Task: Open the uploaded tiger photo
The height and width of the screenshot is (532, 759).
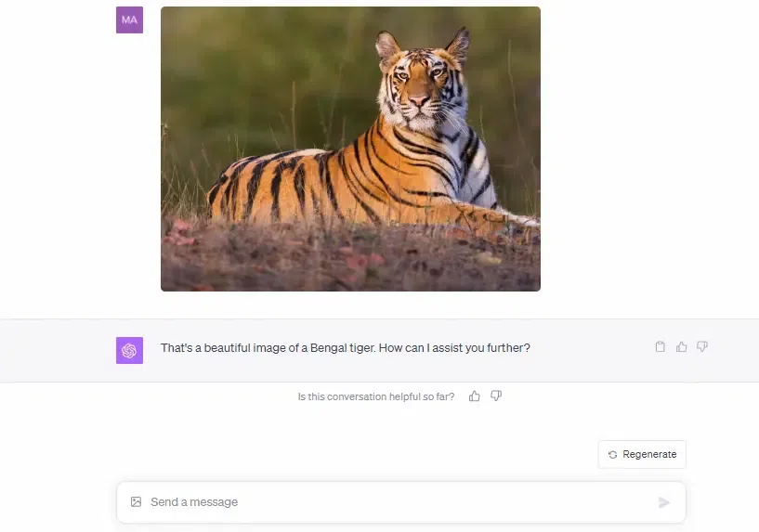Action: coord(350,149)
